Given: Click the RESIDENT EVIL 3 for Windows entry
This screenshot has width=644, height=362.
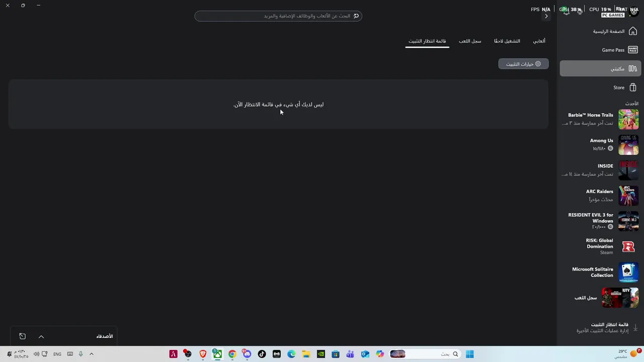Looking at the screenshot, I should (x=600, y=221).
